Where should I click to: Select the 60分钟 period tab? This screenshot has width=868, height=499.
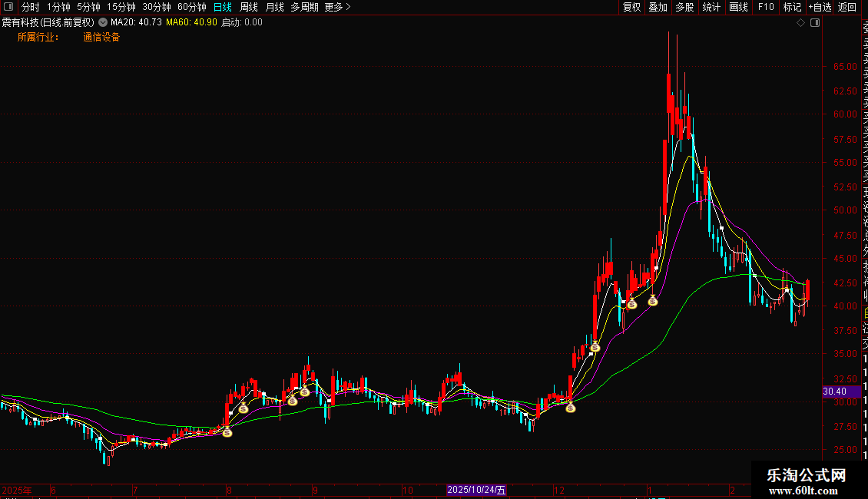[x=192, y=7]
